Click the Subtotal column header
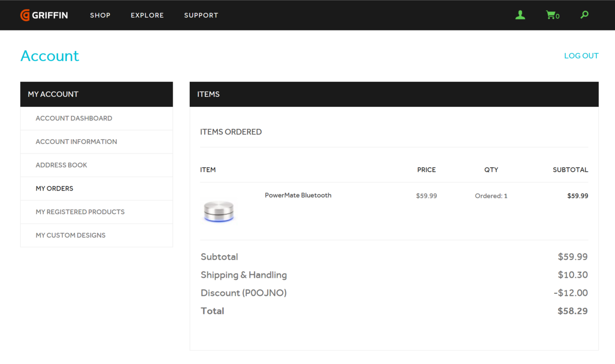The height and width of the screenshot is (364, 615). click(570, 170)
